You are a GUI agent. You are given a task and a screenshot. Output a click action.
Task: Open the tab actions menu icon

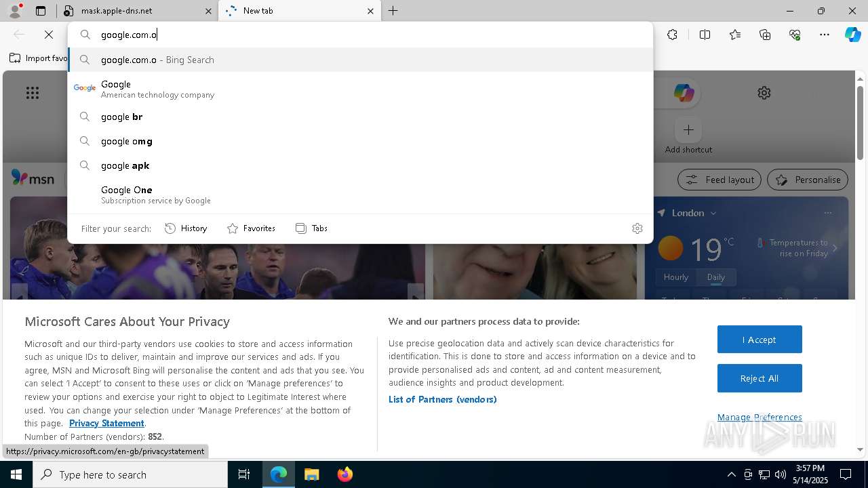click(41, 11)
